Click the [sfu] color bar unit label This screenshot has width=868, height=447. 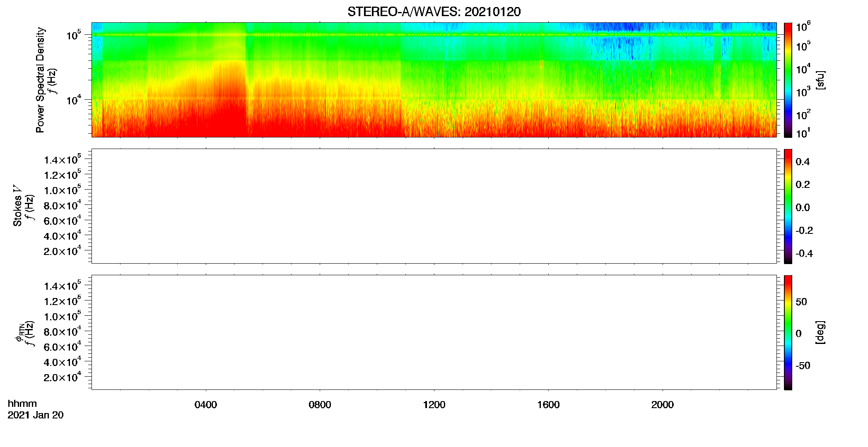[x=820, y=80]
